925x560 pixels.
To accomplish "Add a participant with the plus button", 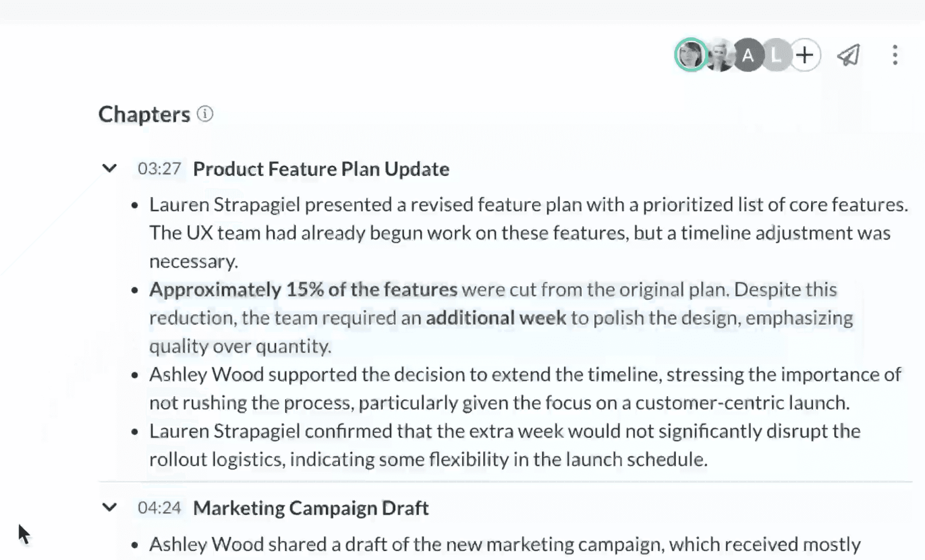I will click(x=805, y=54).
